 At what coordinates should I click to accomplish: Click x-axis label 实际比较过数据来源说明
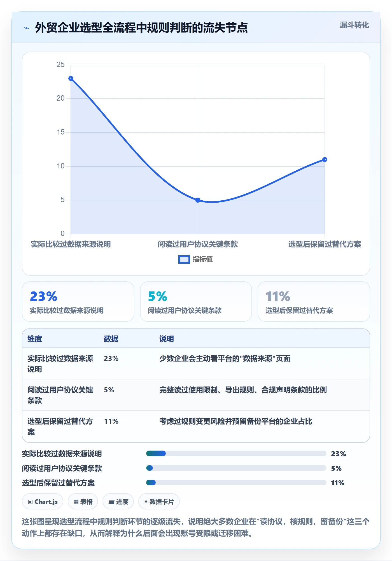pos(71,244)
